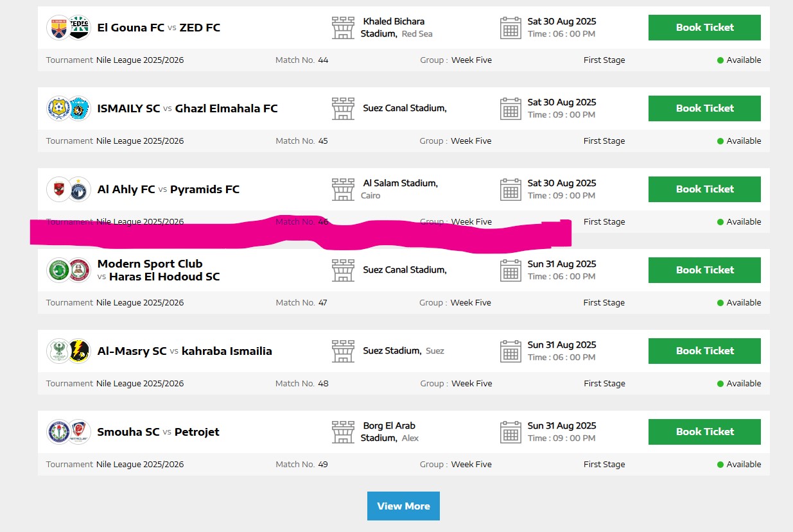The width and height of the screenshot is (793, 532).
Task: Click calendar icon in Al-Masry SC row
Action: pos(510,351)
